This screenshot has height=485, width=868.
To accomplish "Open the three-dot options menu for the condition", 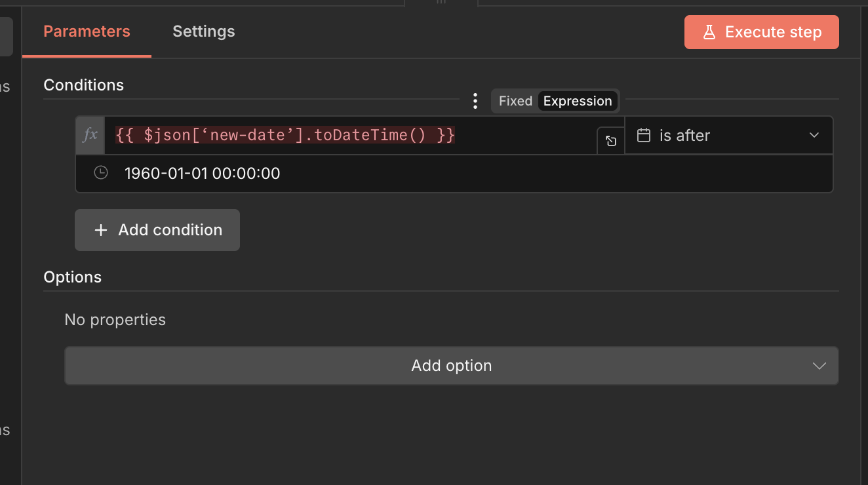I will point(475,101).
